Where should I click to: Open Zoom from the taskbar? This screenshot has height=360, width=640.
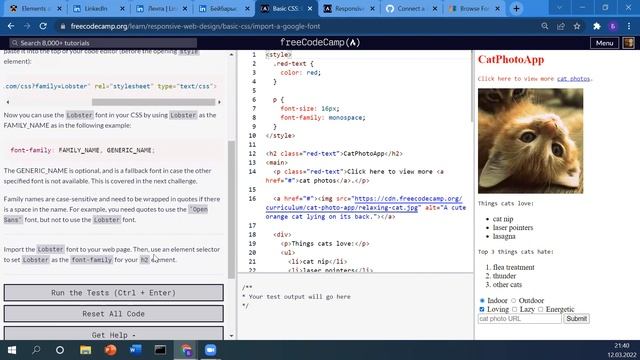211,350
